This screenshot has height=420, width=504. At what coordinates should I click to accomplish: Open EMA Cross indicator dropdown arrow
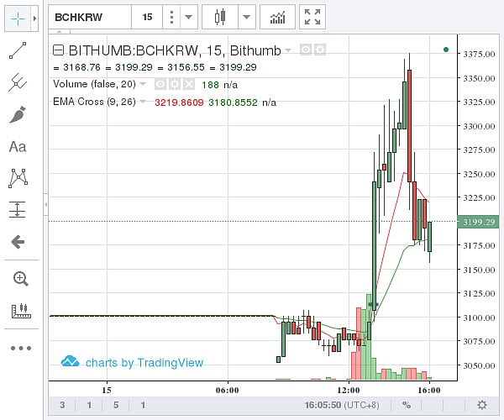coord(143,102)
